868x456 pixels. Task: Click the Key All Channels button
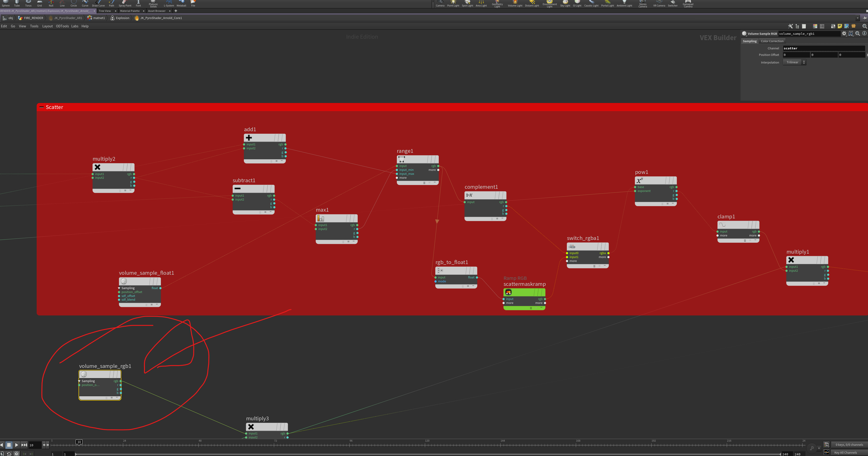pyautogui.click(x=845, y=453)
